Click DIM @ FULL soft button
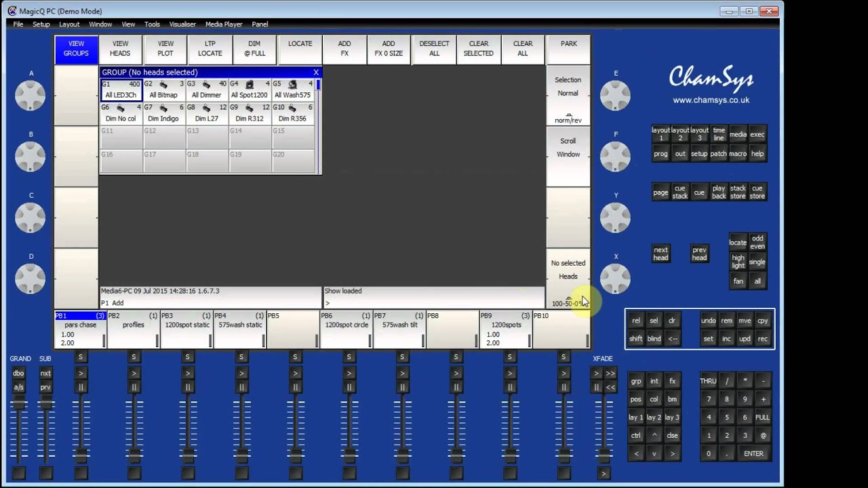Image resolution: width=868 pixels, height=488 pixels. click(x=254, y=49)
